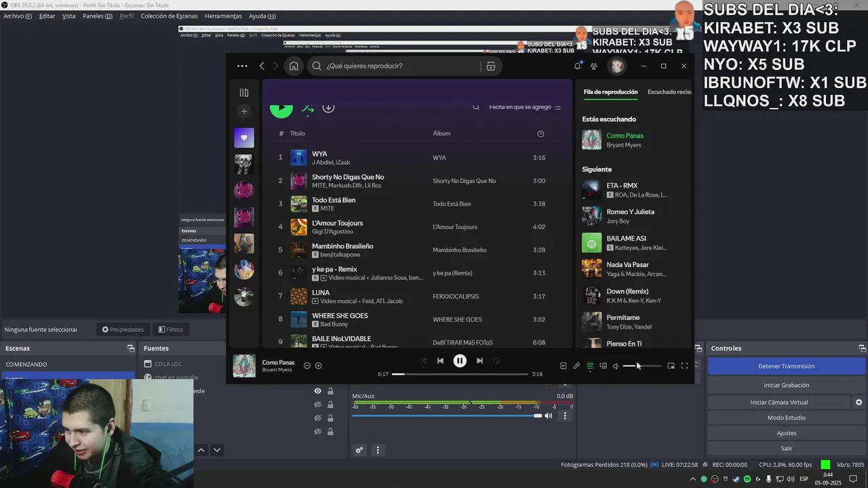Create a playlist with the sidebar plus icon
Image resolution: width=868 pixels, height=488 pixels.
244,111
